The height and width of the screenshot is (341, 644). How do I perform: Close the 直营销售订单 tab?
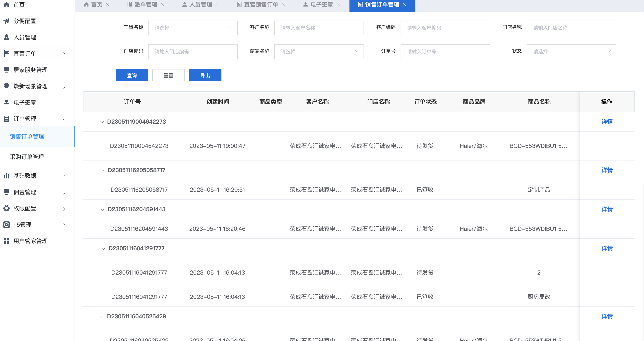coord(283,4)
